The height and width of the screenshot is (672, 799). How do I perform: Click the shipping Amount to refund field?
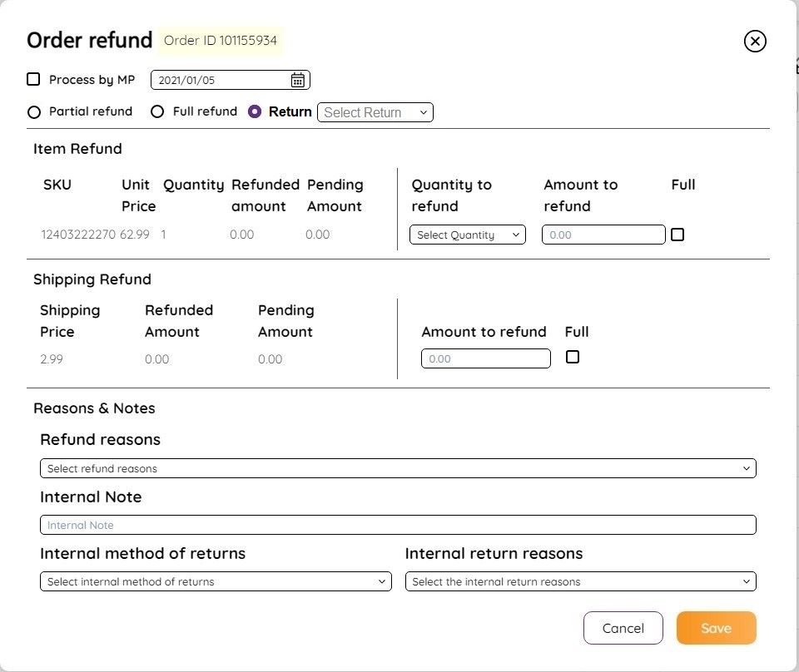(x=485, y=358)
